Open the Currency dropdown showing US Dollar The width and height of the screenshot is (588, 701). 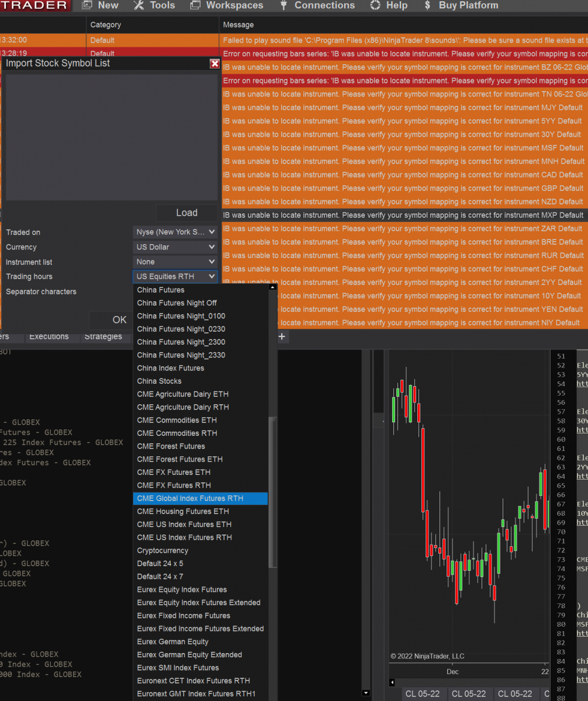click(175, 247)
